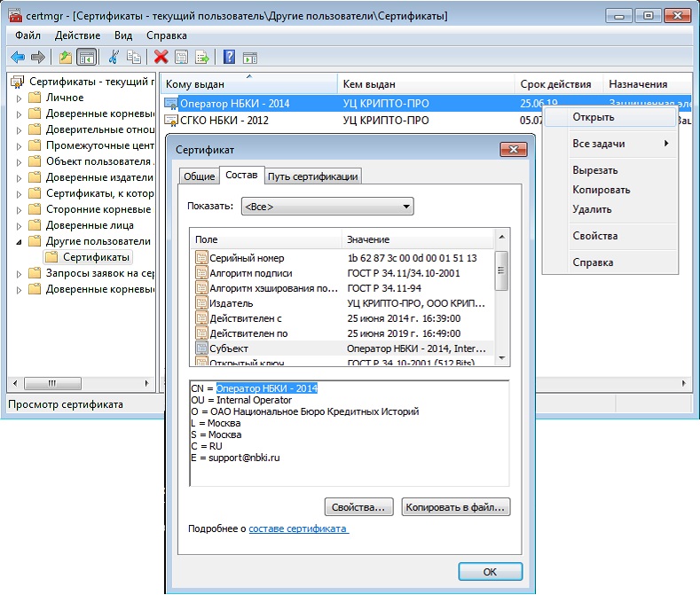Choose Копировать in the context menu
700x595 pixels.
click(610, 190)
